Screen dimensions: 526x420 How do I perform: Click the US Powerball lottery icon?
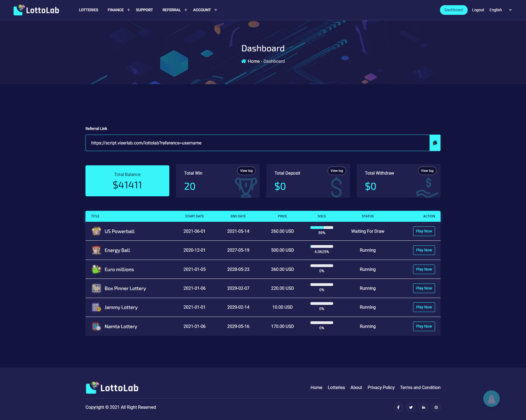click(96, 231)
